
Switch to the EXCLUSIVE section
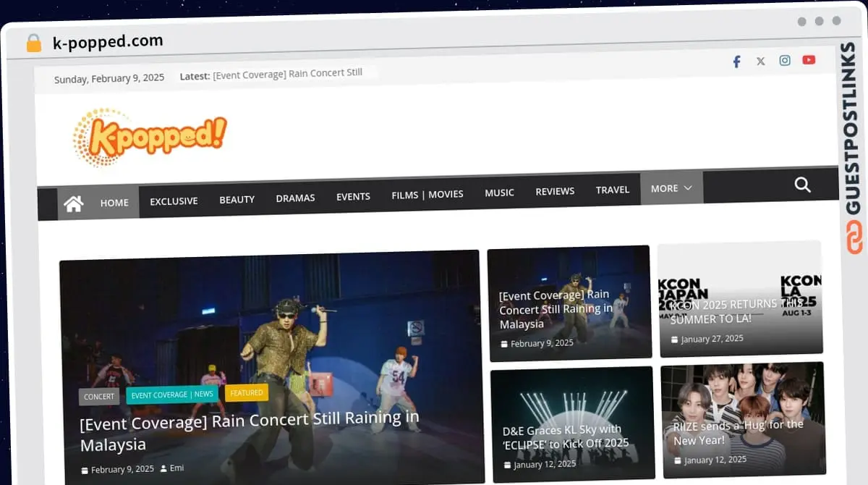click(x=174, y=201)
